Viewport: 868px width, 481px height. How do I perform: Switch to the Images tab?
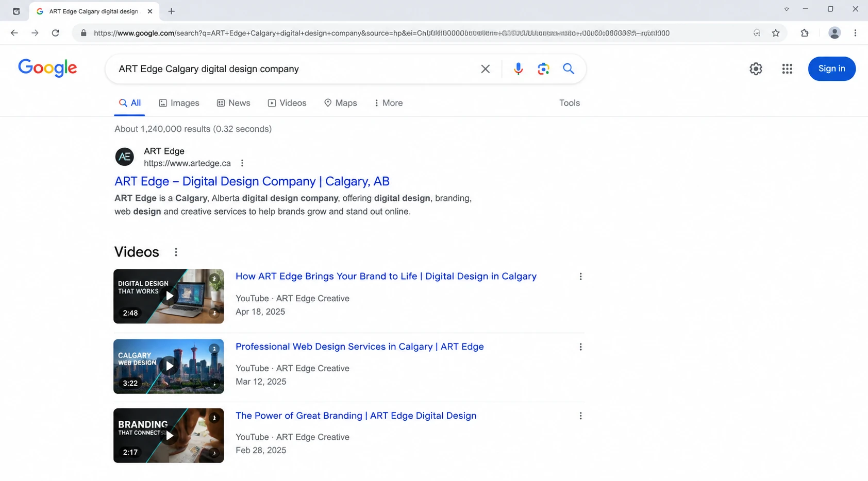point(179,103)
